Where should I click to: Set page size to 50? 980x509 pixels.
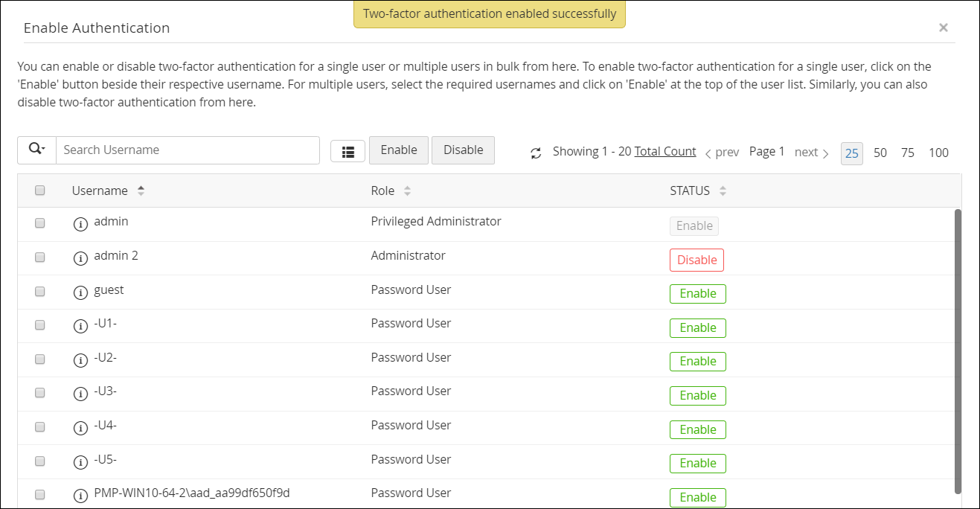[880, 153]
